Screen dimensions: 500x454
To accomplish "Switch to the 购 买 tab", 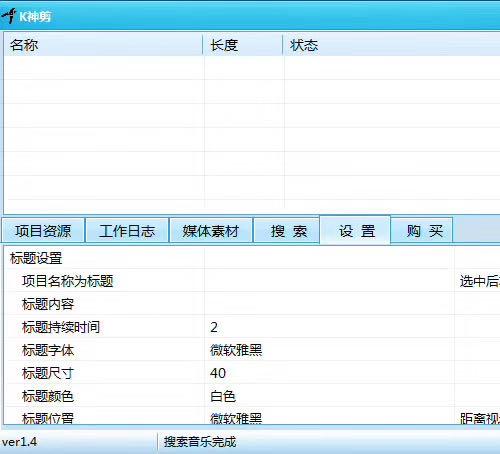I will tap(422, 231).
